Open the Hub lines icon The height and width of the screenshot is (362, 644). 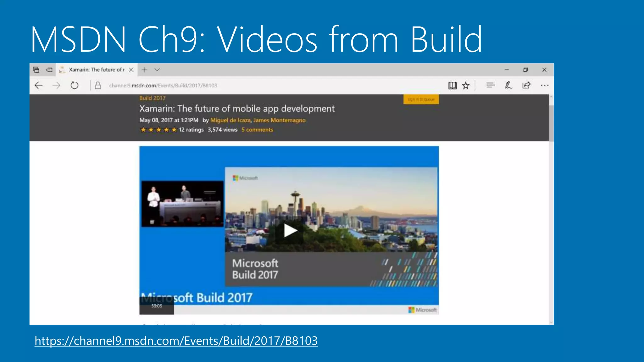click(490, 85)
